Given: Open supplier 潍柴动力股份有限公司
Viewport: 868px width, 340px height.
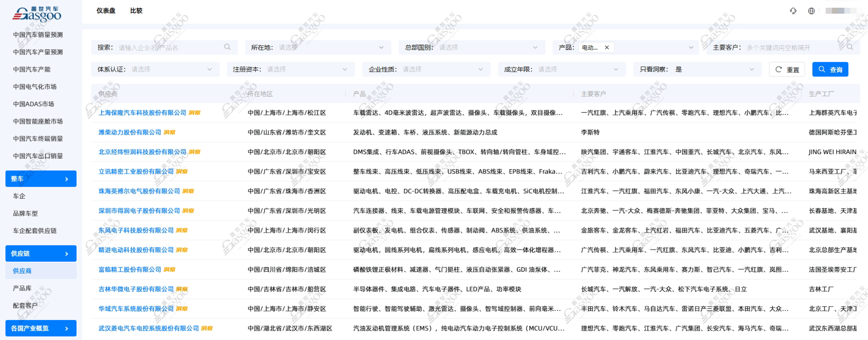Looking at the screenshot, I should click(130, 132).
